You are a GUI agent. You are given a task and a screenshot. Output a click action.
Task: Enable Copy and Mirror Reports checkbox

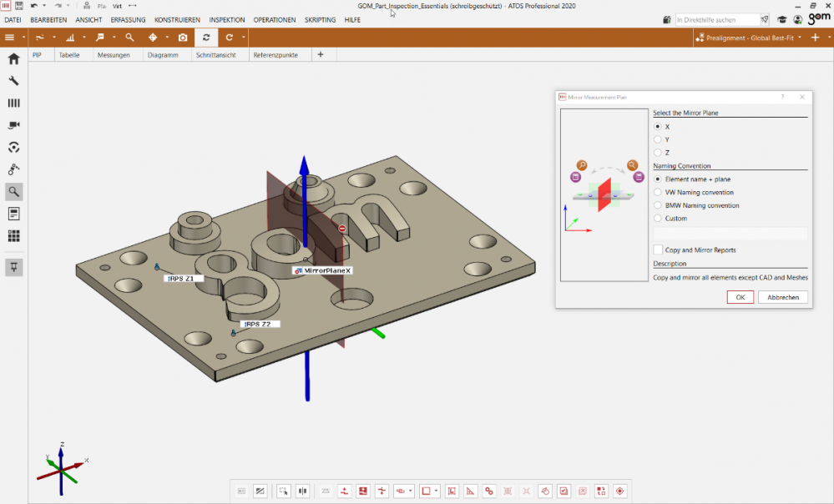(658, 249)
